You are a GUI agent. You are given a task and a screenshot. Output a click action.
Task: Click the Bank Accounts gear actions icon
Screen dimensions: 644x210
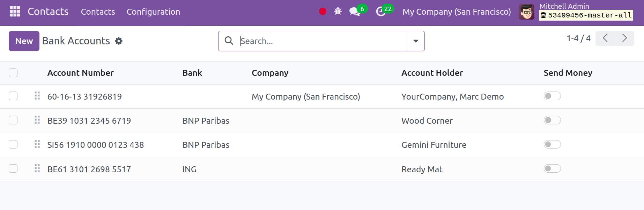119,41
